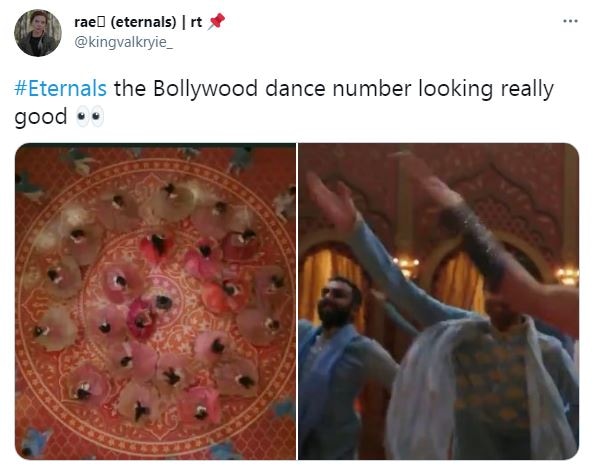The height and width of the screenshot is (470, 593).
Task: Open the three-dot more options menu
Action: click(570, 21)
